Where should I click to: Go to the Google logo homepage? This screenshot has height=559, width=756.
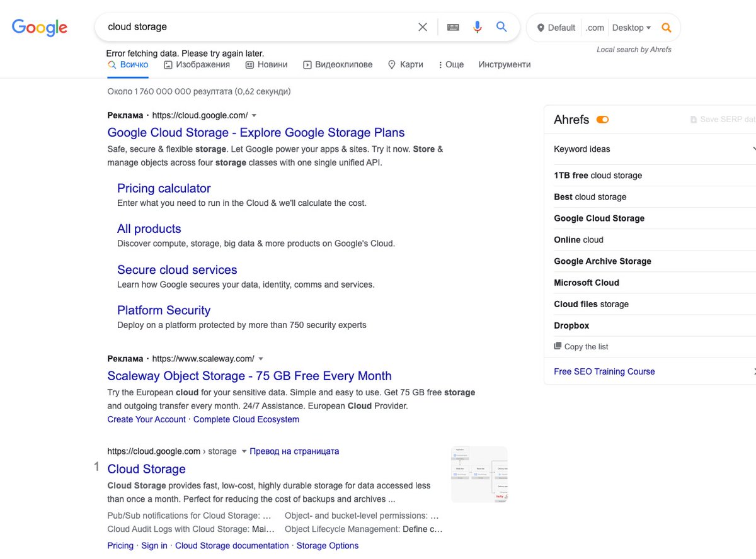(x=40, y=28)
